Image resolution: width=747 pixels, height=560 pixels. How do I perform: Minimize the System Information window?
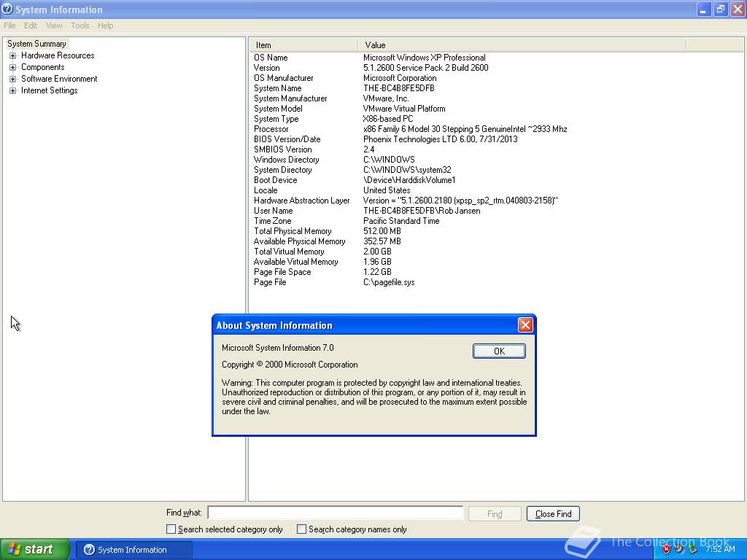(703, 9)
